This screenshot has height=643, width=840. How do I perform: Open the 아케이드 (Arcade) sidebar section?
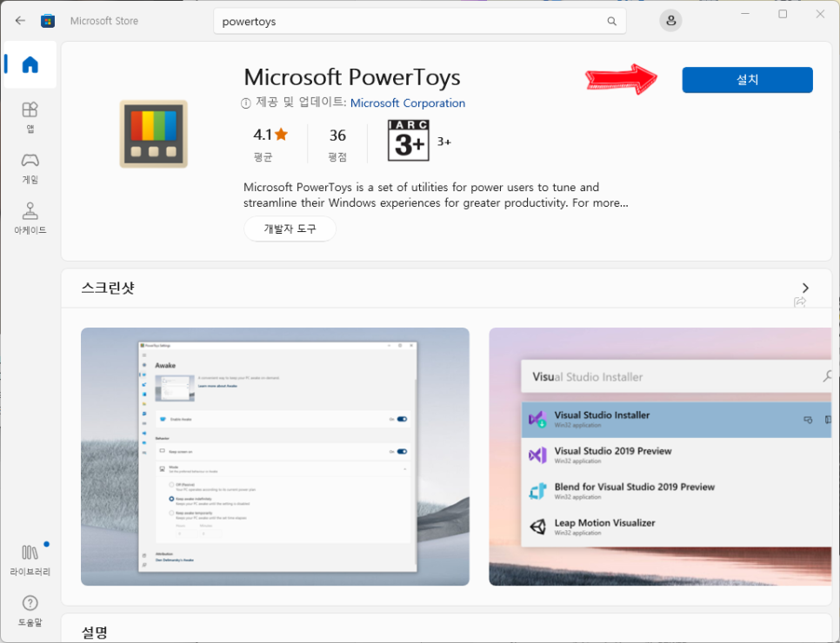(30, 218)
